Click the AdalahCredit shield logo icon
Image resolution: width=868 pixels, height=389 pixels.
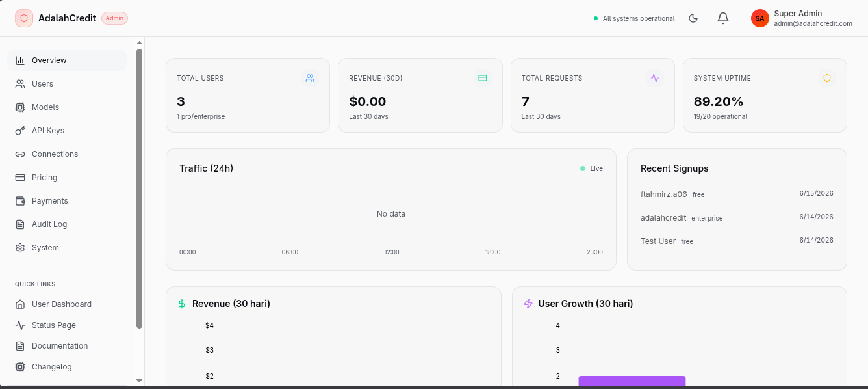[24, 18]
